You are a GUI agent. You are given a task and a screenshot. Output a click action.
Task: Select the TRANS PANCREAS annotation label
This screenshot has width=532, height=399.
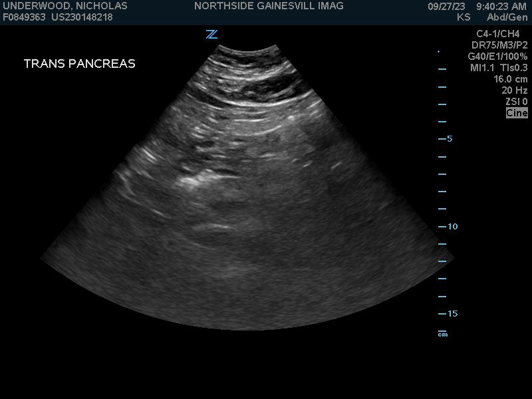point(79,64)
